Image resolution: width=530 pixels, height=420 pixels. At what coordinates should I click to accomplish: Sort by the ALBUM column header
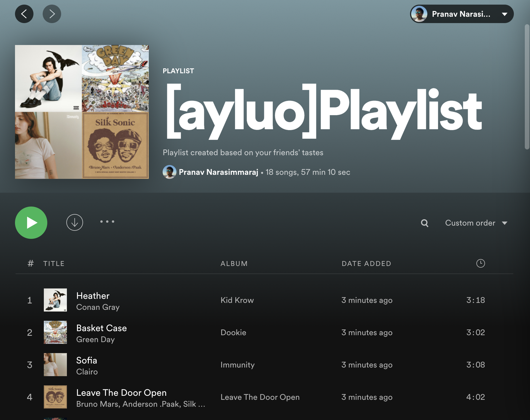[x=234, y=264]
